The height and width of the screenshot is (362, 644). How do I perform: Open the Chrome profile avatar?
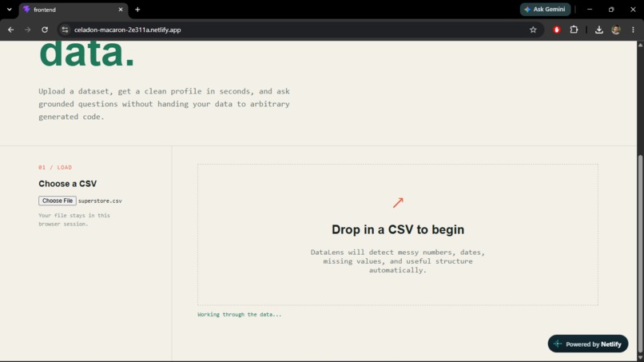(616, 30)
